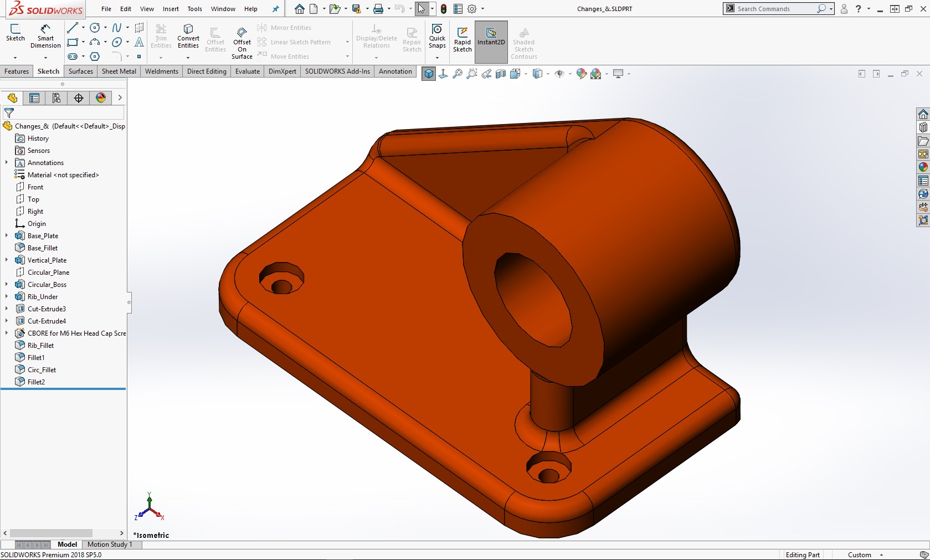This screenshot has width=930, height=560.
Task: Switch to the Evaluate tab
Action: pyautogui.click(x=247, y=71)
